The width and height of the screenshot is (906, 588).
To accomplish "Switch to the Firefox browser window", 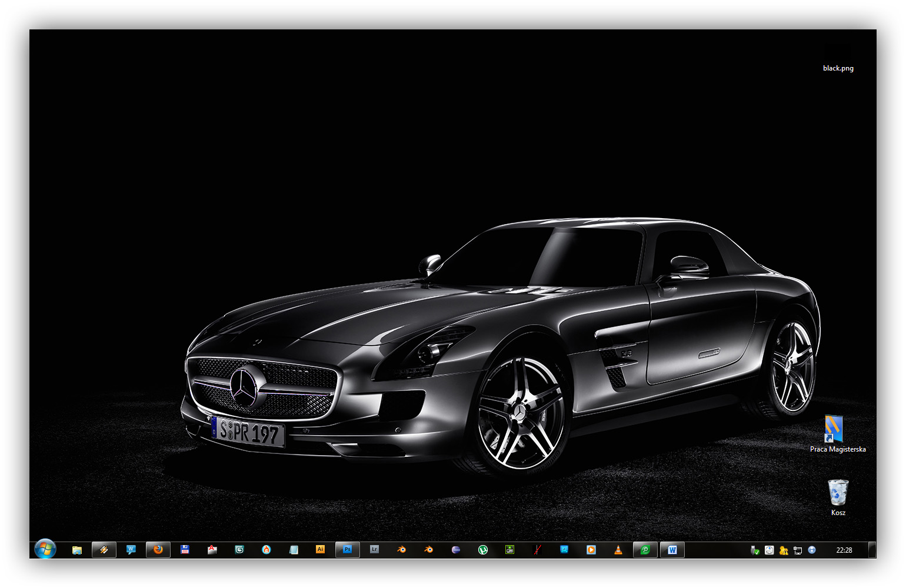I will [158, 550].
